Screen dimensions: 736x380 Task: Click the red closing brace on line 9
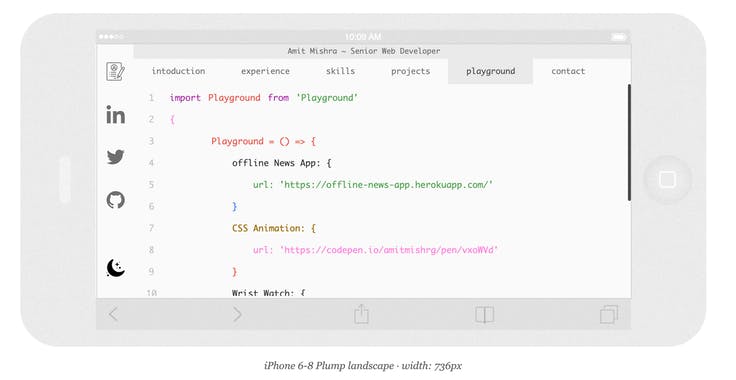coord(235,272)
